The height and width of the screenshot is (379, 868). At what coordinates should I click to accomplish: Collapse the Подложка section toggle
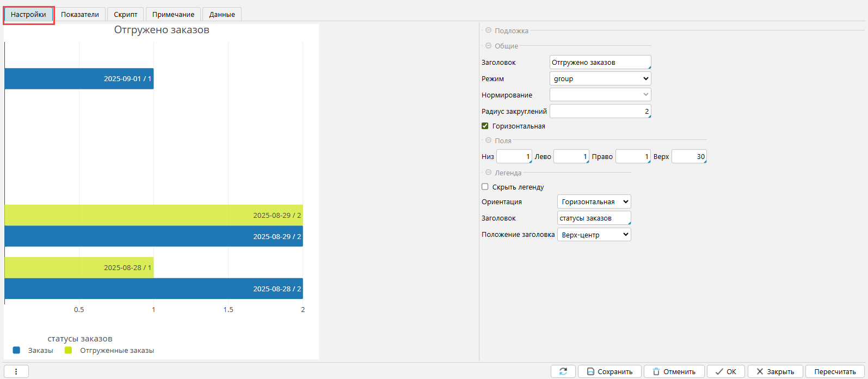click(488, 30)
